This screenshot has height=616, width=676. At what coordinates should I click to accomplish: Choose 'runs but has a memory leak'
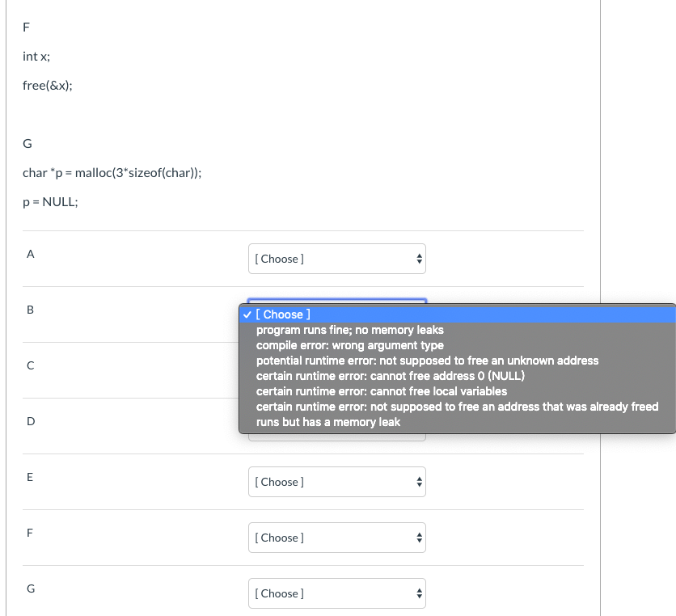[x=458, y=422]
